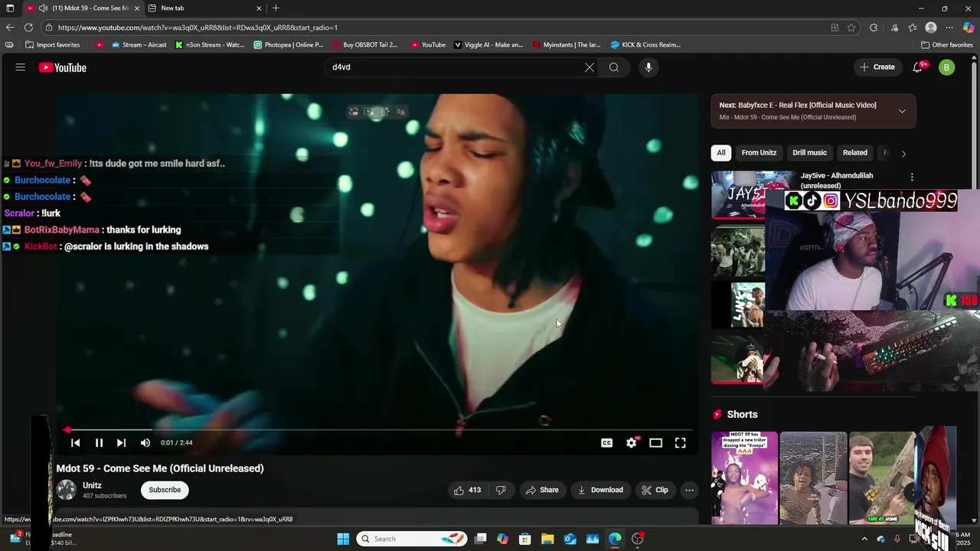Image resolution: width=980 pixels, height=551 pixels.
Task: Open the YouTube notifications bell
Action: point(917,67)
